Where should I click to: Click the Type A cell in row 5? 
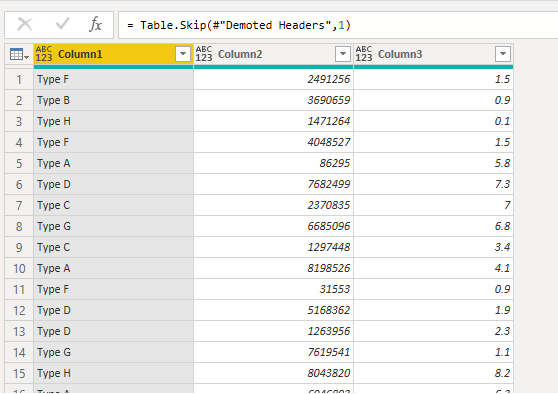pos(114,163)
